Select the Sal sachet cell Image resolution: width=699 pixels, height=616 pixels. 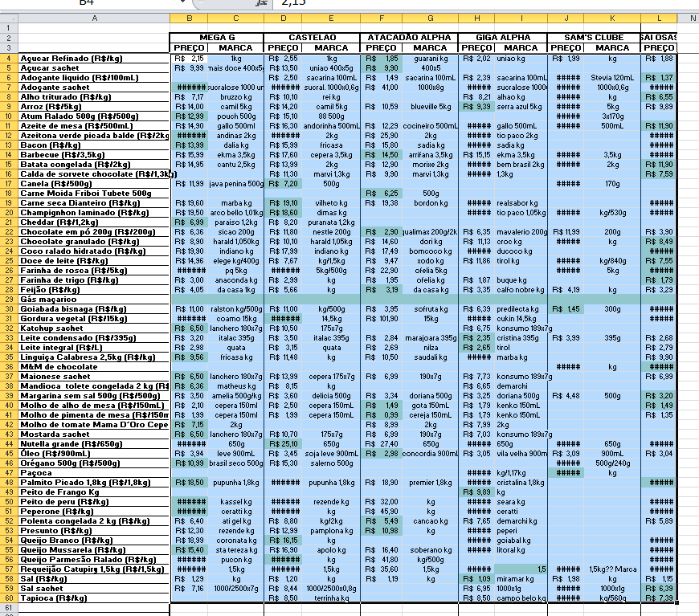tap(94, 589)
